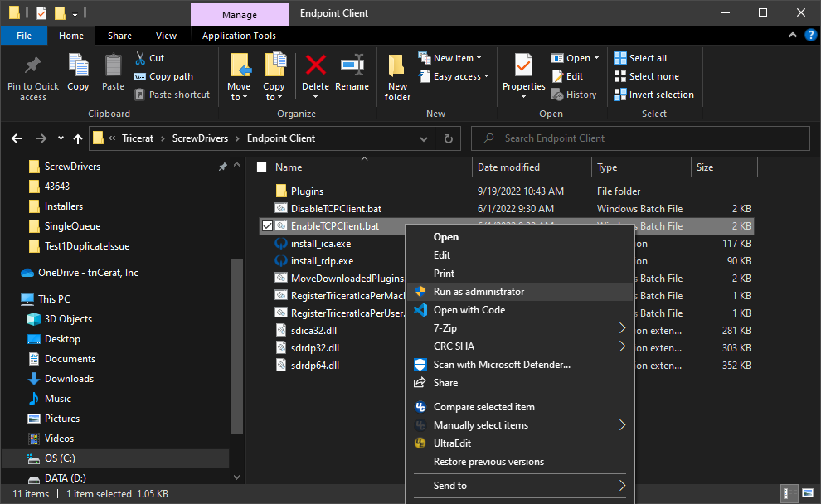Create a New folder from ribbon

tap(397, 76)
